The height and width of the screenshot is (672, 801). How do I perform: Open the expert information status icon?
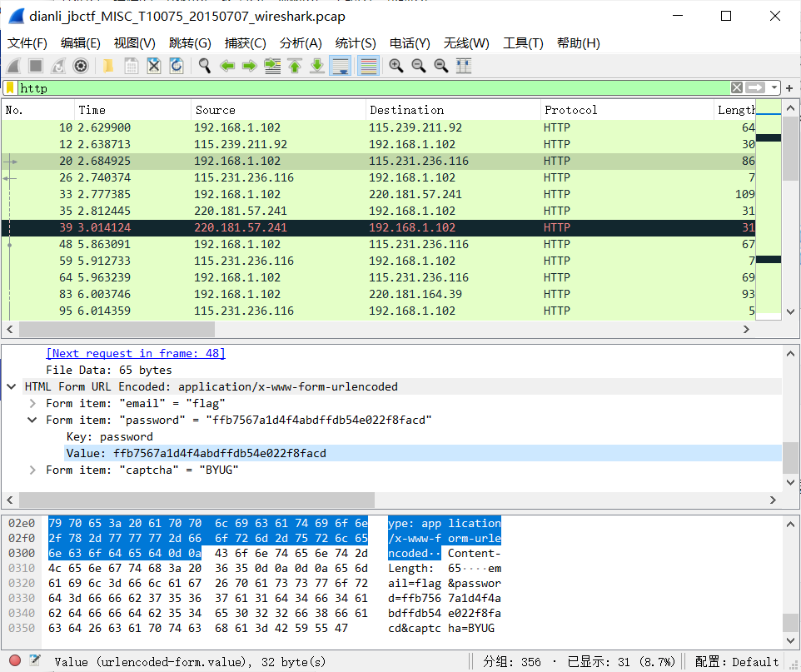[15, 661]
